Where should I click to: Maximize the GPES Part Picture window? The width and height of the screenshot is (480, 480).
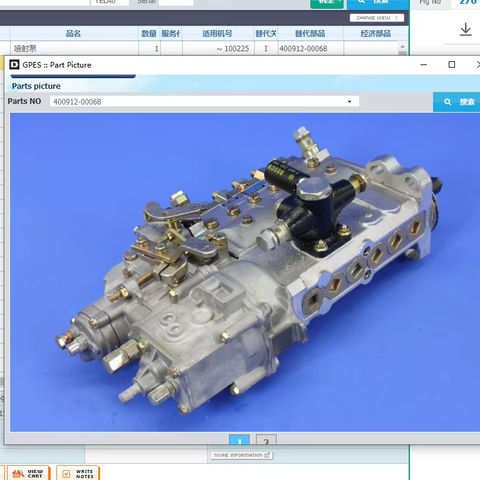click(452, 65)
